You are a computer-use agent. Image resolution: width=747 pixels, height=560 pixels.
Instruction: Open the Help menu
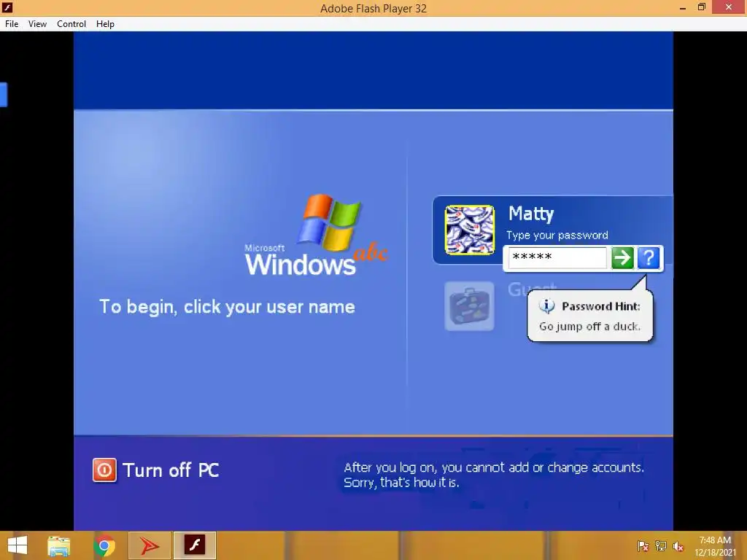tap(105, 24)
